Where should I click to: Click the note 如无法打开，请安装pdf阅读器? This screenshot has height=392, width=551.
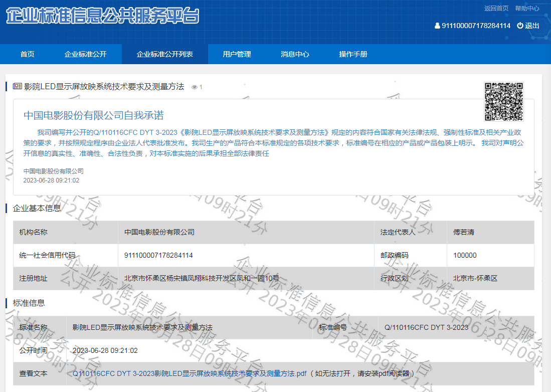tap(361, 373)
